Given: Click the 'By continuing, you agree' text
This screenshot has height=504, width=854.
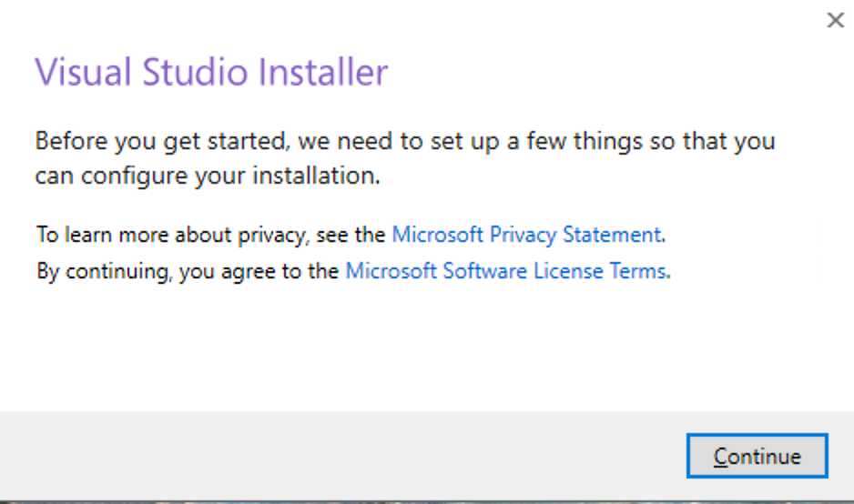Looking at the screenshot, I should tap(188, 270).
